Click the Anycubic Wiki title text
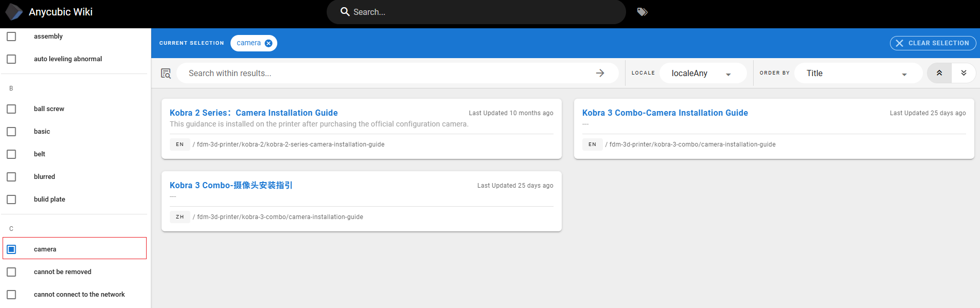 click(x=61, y=12)
